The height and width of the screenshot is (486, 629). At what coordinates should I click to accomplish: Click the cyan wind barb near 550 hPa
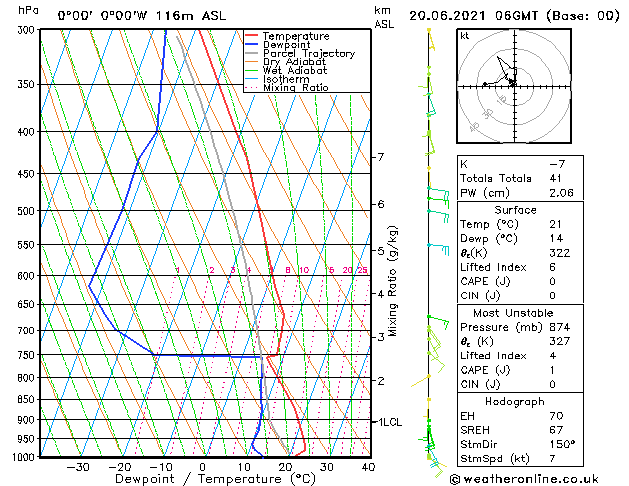coord(439,249)
